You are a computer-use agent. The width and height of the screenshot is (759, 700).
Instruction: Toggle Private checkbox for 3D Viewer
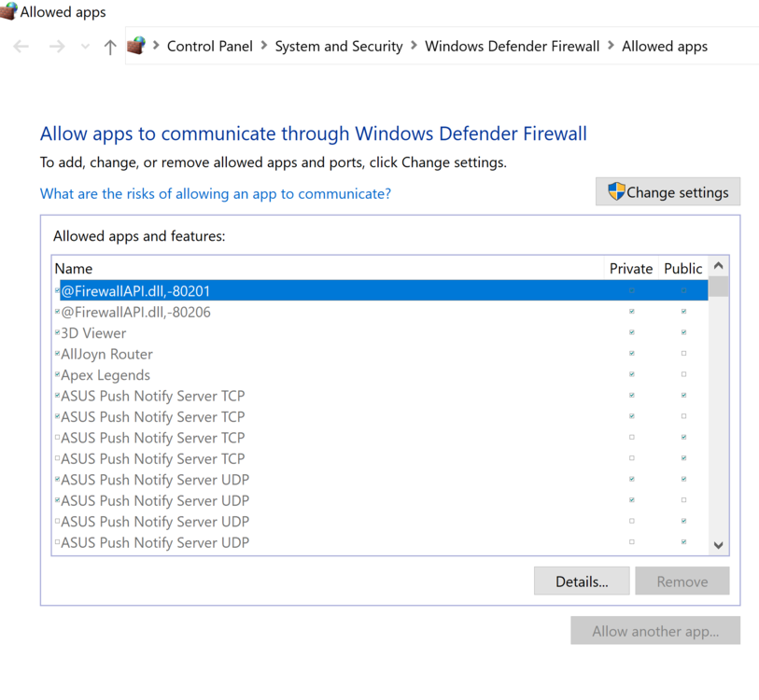632,333
